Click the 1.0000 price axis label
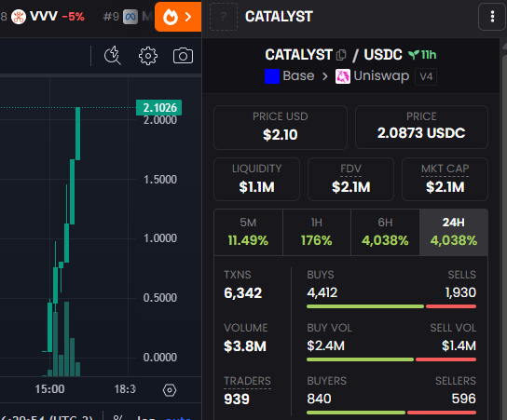Image resolution: width=507 pixels, height=420 pixels. click(x=160, y=238)
